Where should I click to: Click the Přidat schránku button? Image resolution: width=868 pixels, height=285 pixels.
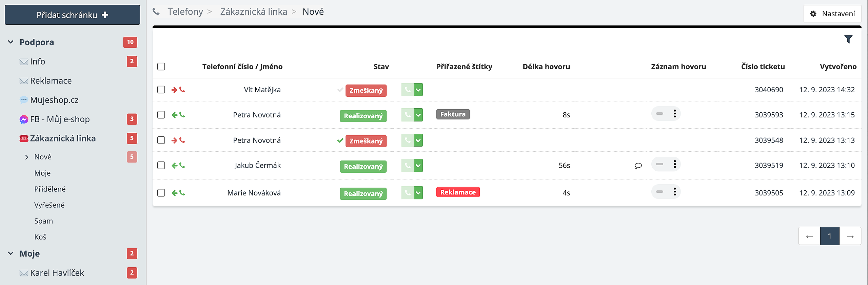point(72,15)
